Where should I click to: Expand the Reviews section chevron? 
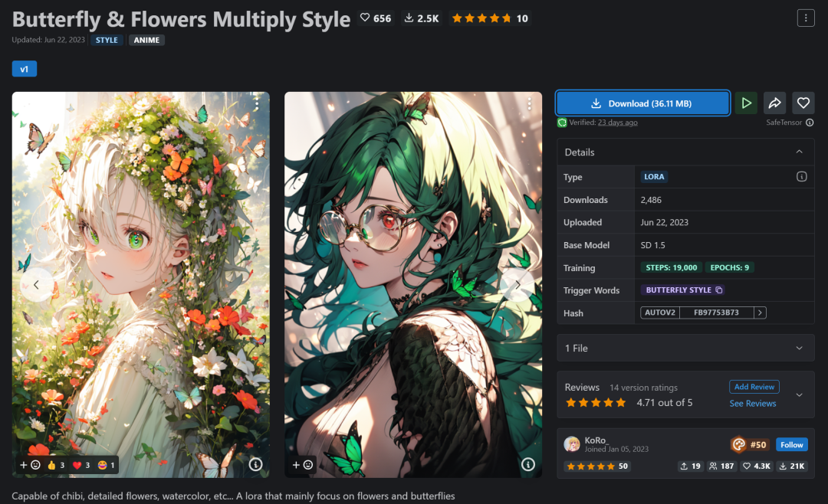click(799, 394)
